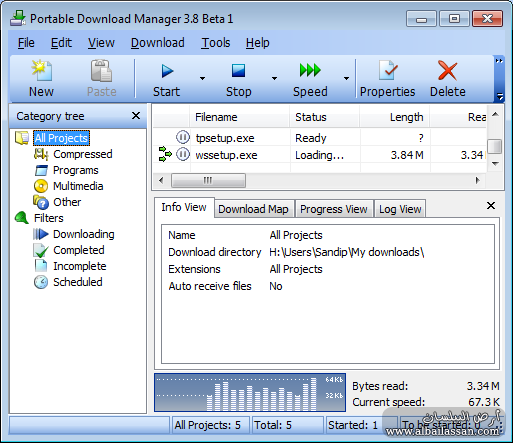Click the download speed graph
513x443 pixels.
click(x=250, y=392)
